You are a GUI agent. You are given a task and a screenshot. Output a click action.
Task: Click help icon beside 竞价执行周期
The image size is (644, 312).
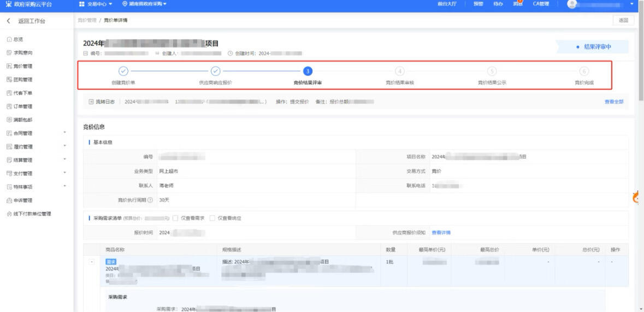click(x=150, y=200)
